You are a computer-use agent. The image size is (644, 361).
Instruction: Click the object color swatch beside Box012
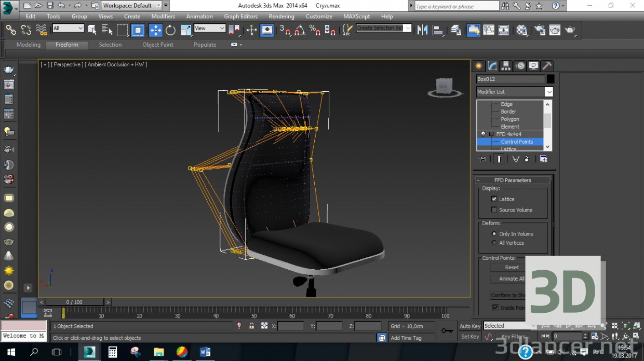(551, 79)
